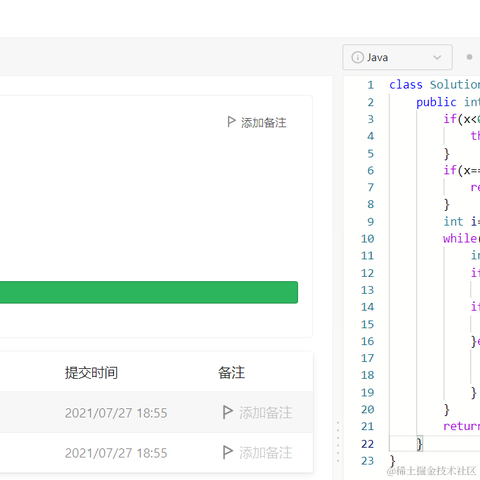480x480 pixels.
Task: Click line number 16 in the gutter
Action: (x=368, y=341)
